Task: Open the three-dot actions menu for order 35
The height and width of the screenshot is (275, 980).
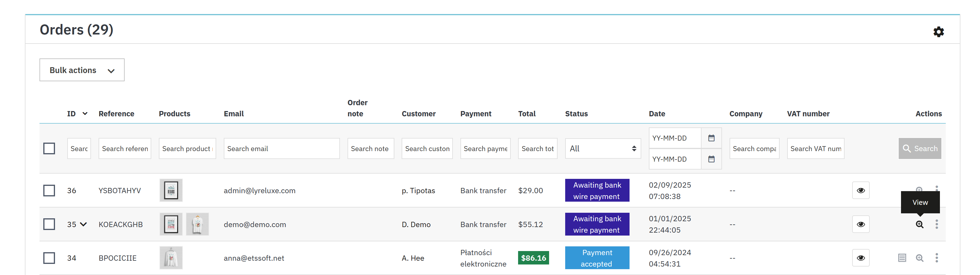Action: pos(937,224)
